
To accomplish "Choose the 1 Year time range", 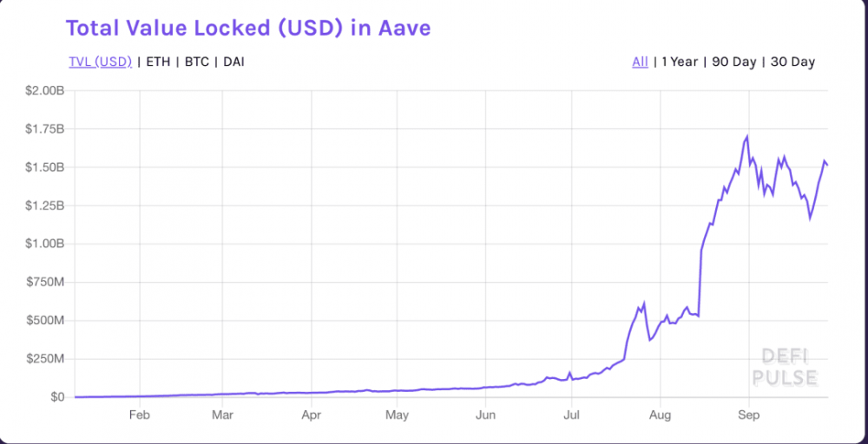I will [680, 62].
